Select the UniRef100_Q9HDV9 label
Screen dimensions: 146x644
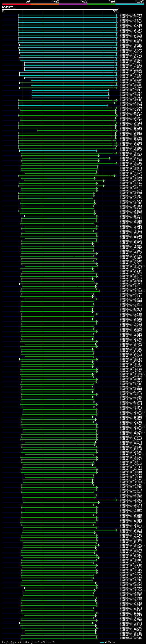point(131,198)
